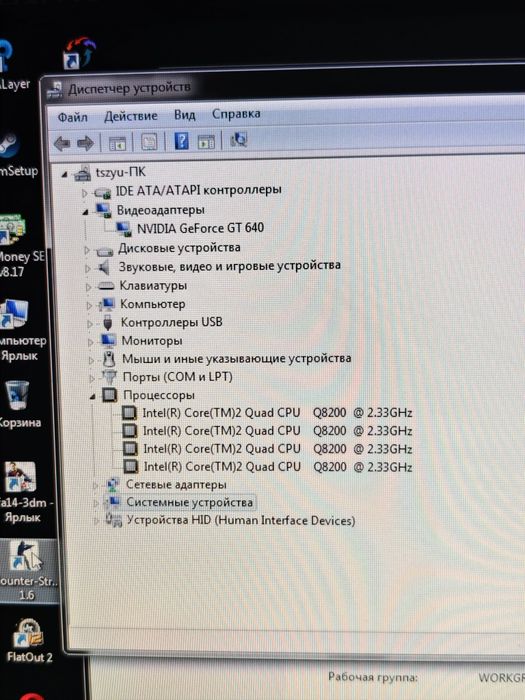Select the second Q8200 processor entry
This screenshot has width=525, height=700.
(277, 431)
